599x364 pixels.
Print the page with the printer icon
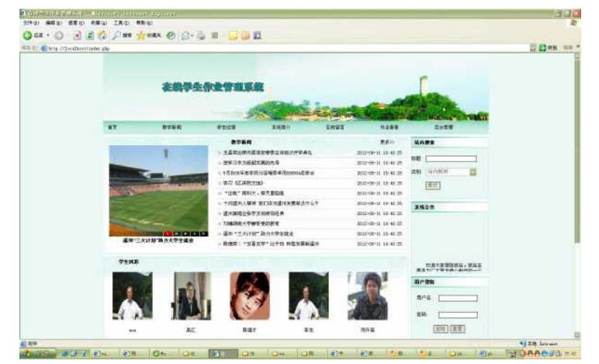click(201, 36)
